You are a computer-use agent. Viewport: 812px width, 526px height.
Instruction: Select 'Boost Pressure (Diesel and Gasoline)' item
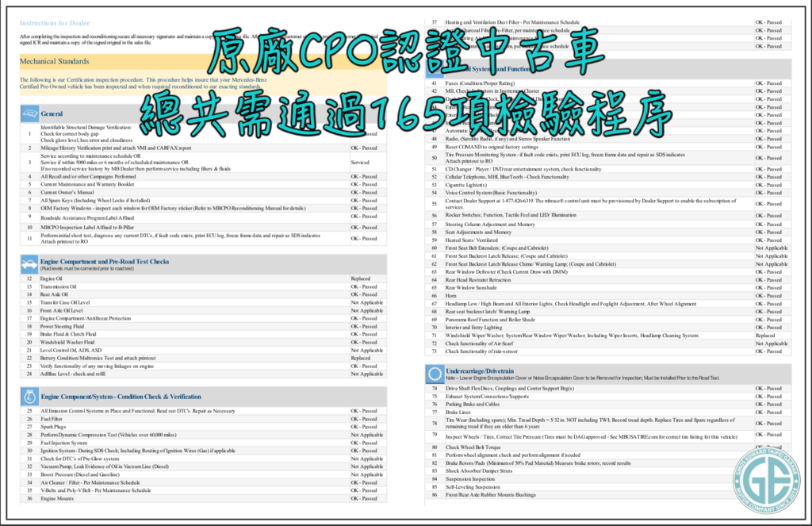(x=80, y=474)
